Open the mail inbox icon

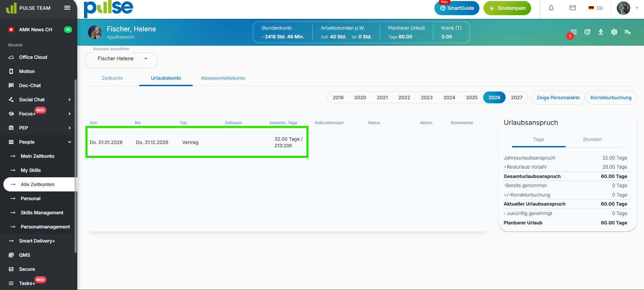pos(573,8)
